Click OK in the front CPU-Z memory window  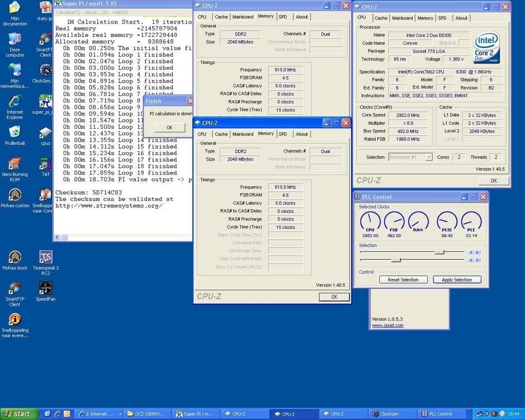pos(334,297)
